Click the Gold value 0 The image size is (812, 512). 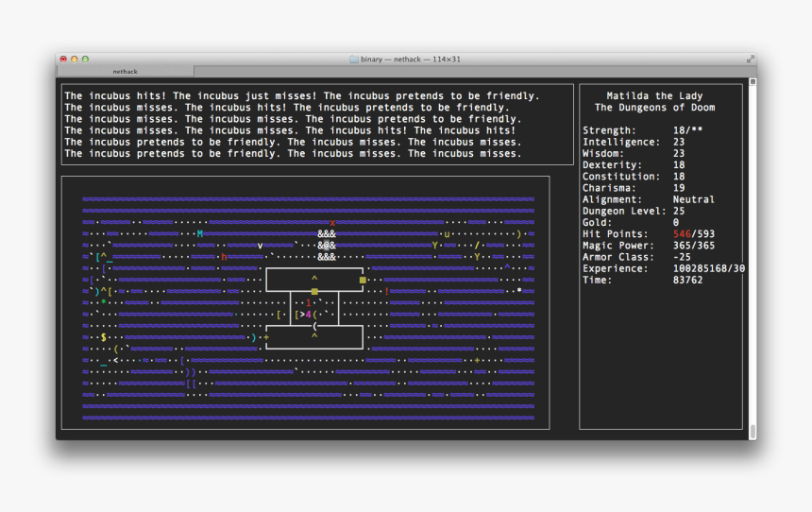[x=676, y=222]
